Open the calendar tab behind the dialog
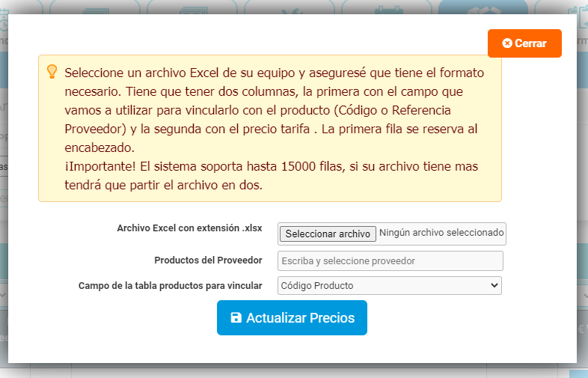 pos(387,7)
